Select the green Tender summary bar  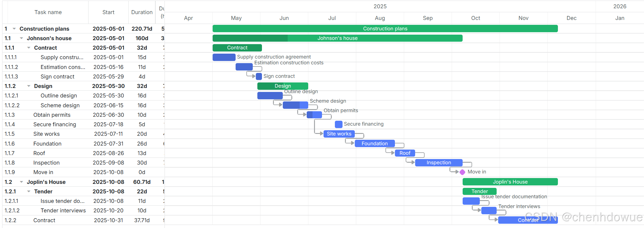(479, 191)
